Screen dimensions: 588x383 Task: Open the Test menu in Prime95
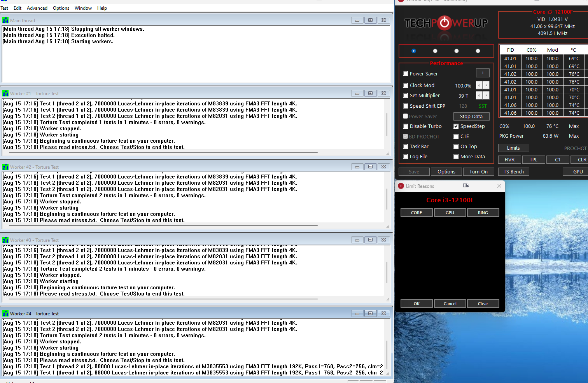tap(4, 8)
